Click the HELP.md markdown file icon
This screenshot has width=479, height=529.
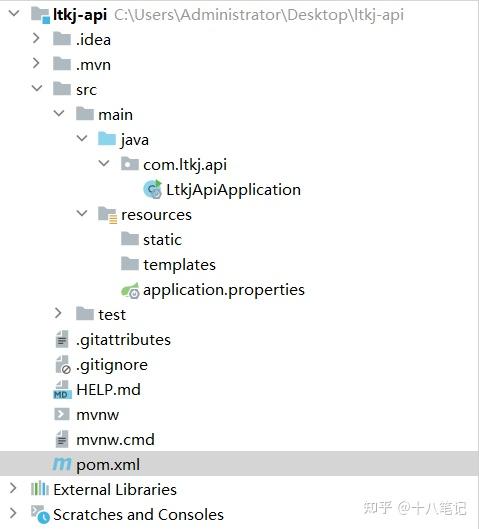[62, 390]
